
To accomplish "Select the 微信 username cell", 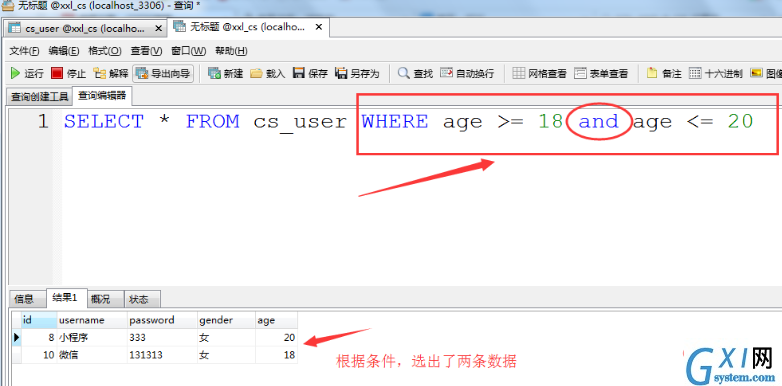I will tap(92, 355).
